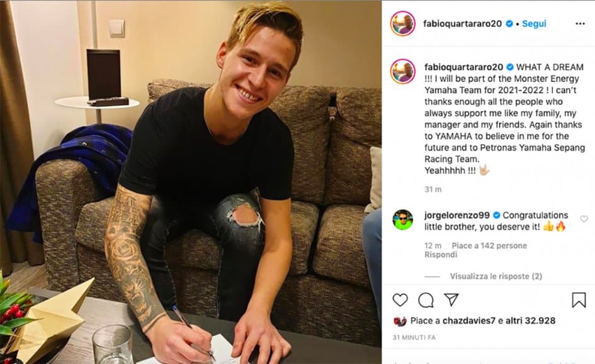Viewport: 595px width, 364px height.
Task: Like the post with the heart icon
Action: [400, 300]
